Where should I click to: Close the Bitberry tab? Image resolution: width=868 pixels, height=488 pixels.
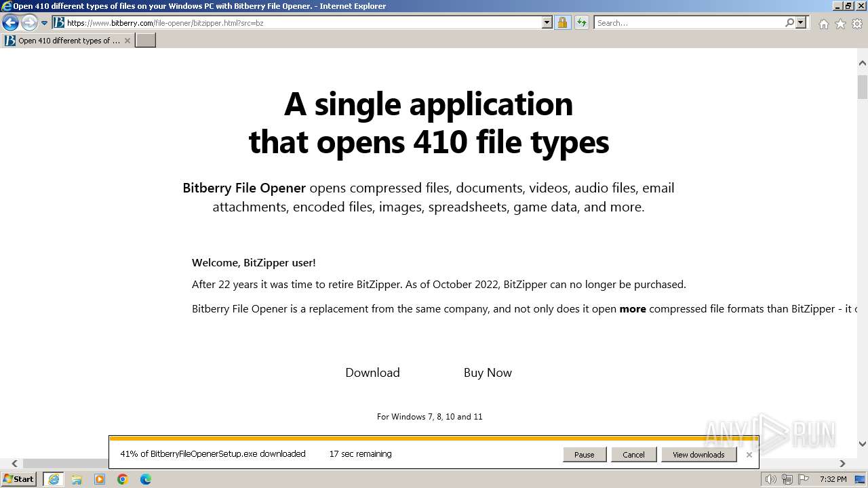click(127, 41)
